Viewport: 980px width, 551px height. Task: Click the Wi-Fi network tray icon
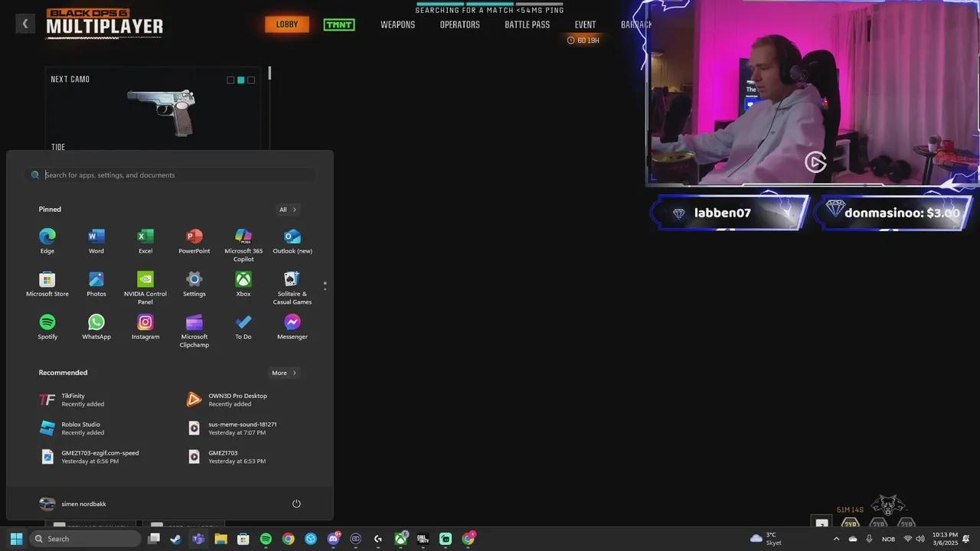tap(908, 539)
